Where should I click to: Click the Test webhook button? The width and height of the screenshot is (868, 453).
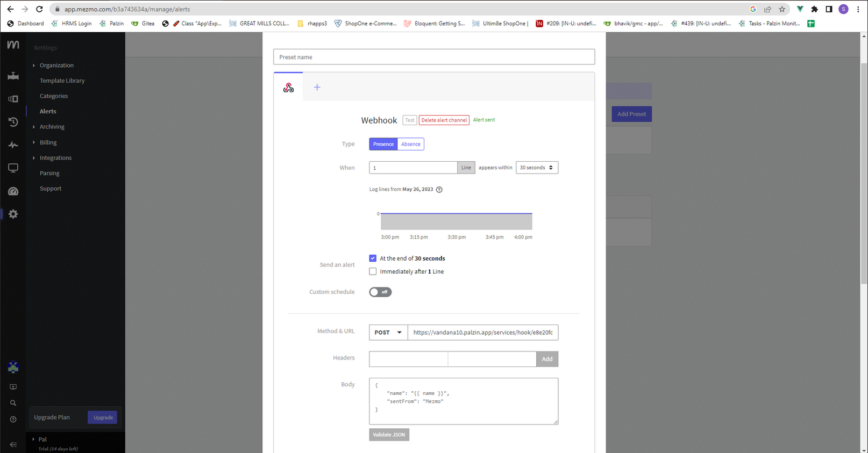point(410,120)
